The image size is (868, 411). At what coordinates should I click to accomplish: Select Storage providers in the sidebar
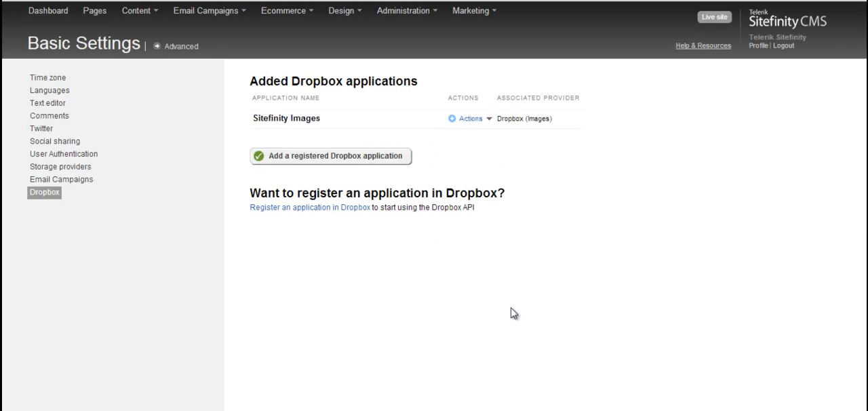coord(60,166)
